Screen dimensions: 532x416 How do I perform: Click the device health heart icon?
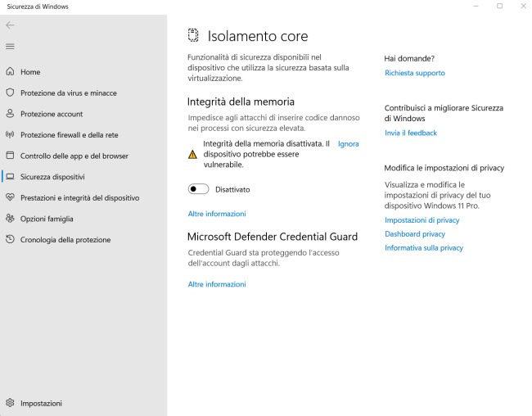(x=10, y=197)
